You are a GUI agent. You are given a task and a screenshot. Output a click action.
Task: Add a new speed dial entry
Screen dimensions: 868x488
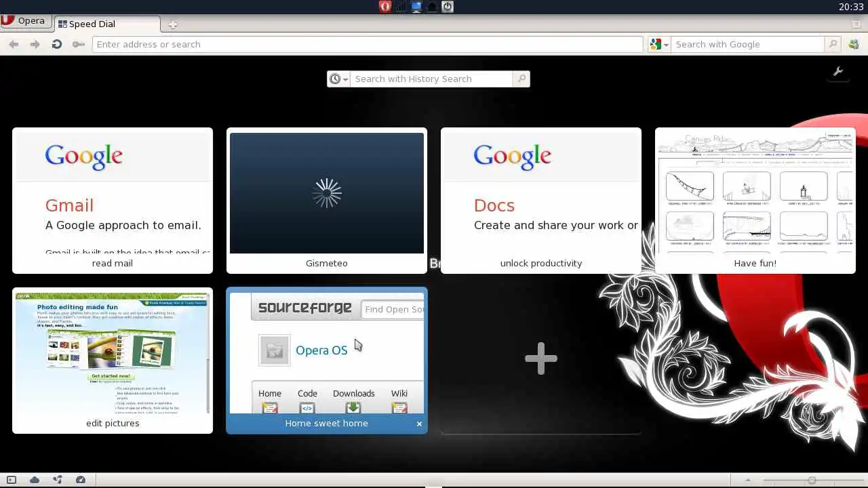(541, 359)
